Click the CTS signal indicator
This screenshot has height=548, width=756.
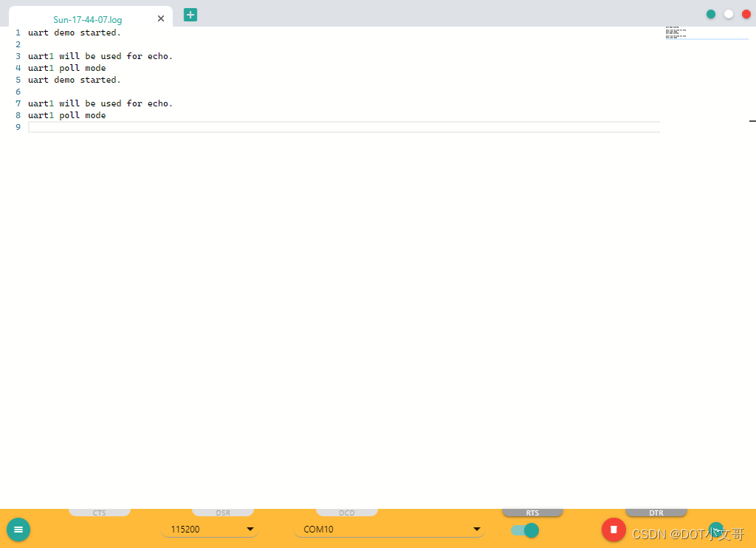tap(100, 513)
